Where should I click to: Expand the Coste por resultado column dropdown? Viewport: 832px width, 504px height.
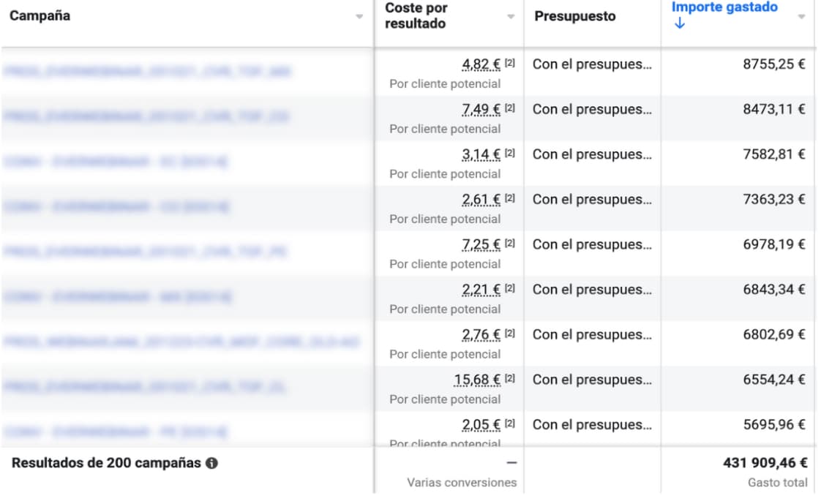click(511, 16)
